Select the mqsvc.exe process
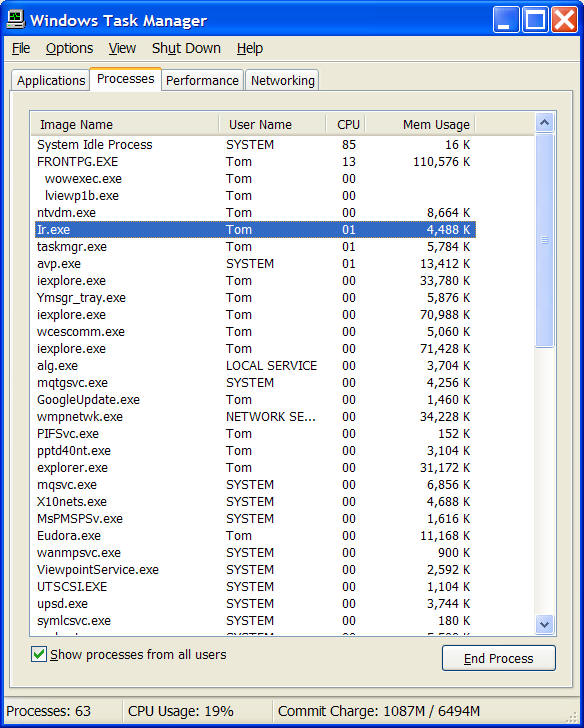This screenshot has height=728, width=584. (254, 485)
